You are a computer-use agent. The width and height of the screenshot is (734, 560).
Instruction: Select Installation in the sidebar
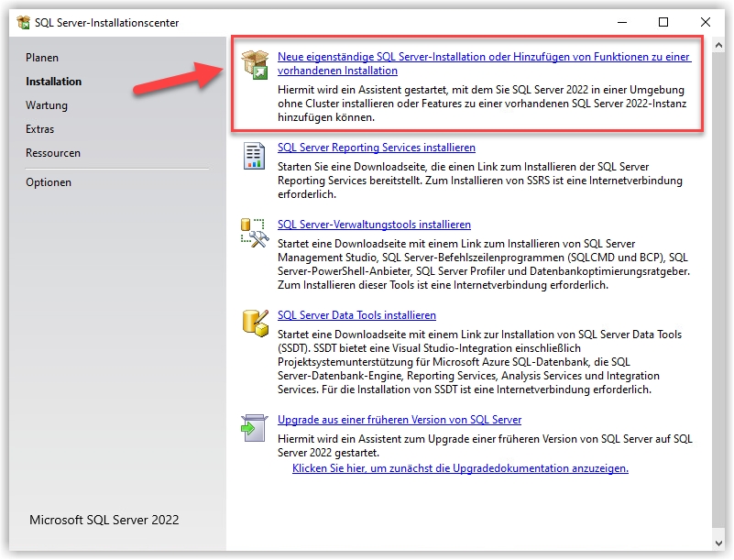[54, 82]
